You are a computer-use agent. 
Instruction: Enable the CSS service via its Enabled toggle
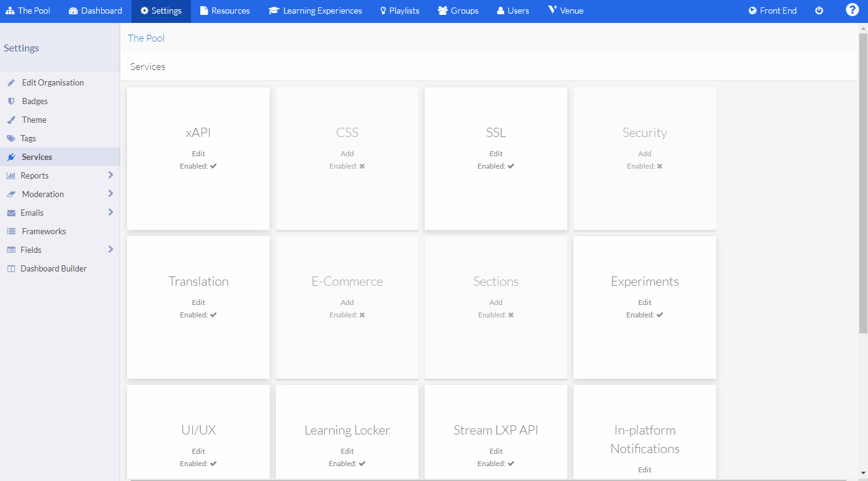(x=362, y=166)
